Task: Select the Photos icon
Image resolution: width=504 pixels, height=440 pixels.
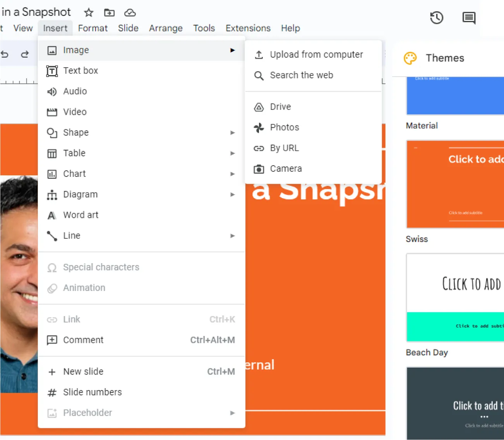Action: pyautogui.click(x=259, y=127)
